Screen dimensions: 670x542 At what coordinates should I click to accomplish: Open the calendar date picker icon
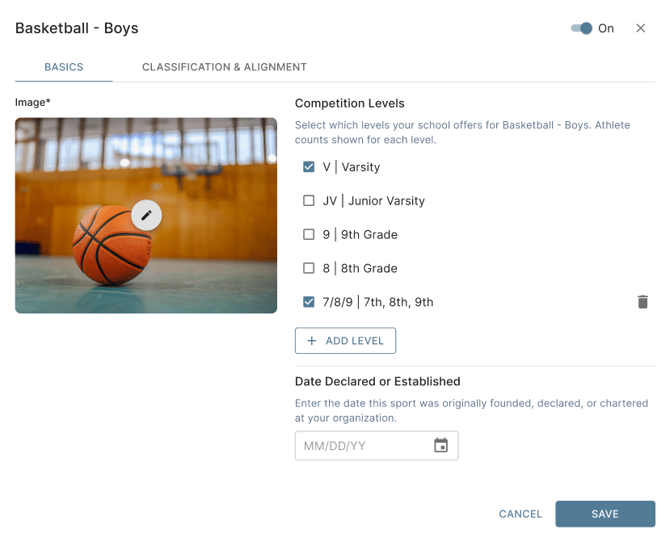441,446
